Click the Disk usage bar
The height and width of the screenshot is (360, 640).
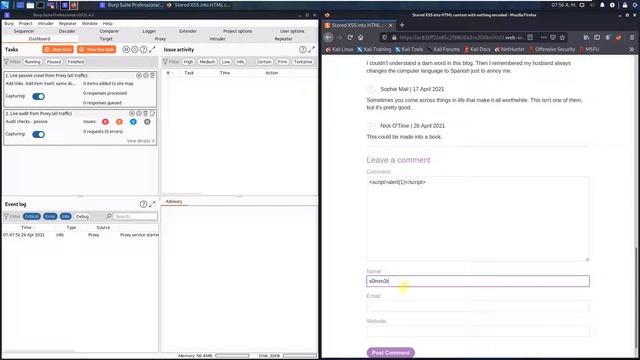300,356
